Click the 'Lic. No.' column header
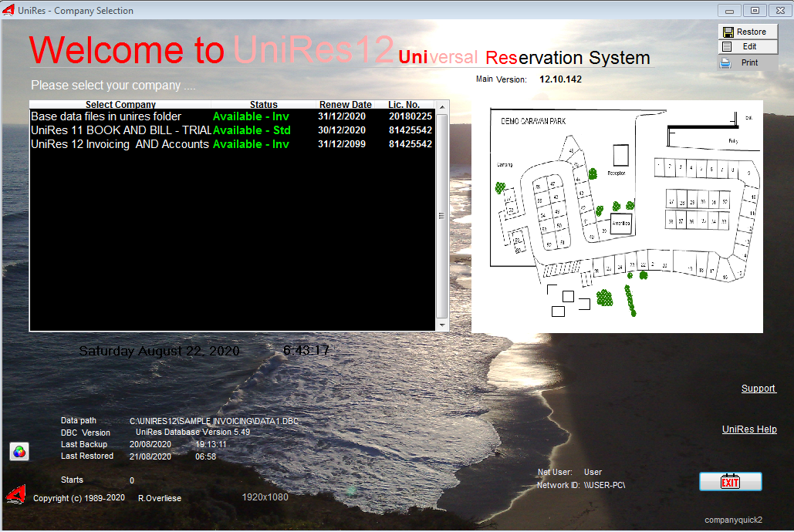The width and height of the screenshot is (794, 532). [404, 104]
